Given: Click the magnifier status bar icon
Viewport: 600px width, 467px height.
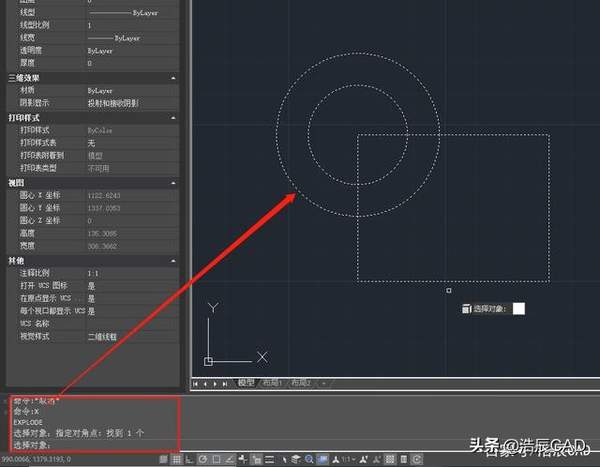Looking at the screenshot, I should [x=308, y=459].
